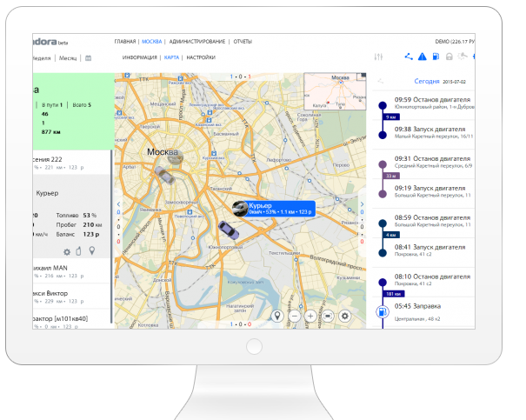Open the МОСКВА menu item
This screenshot has height=420, width=526.
pos(151,42)
